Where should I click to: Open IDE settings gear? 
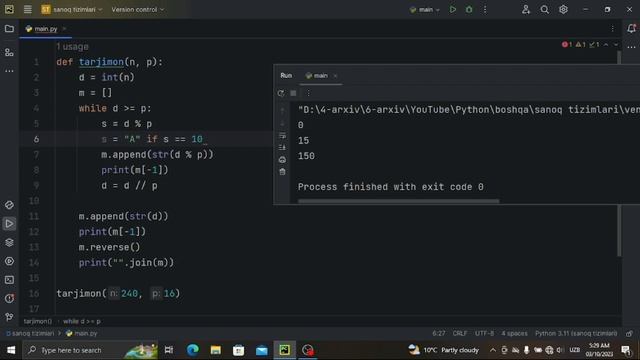pos(563,9)
